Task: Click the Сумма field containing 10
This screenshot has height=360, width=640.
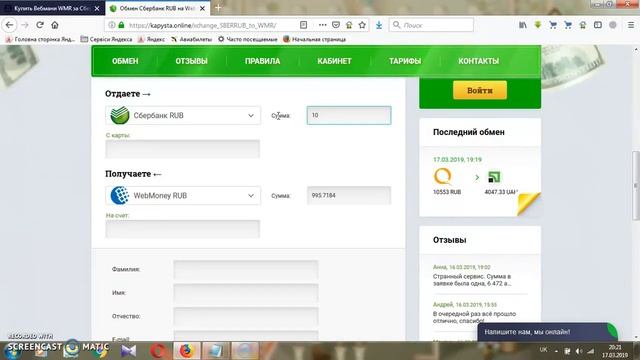Action: (x=349, y=116)
